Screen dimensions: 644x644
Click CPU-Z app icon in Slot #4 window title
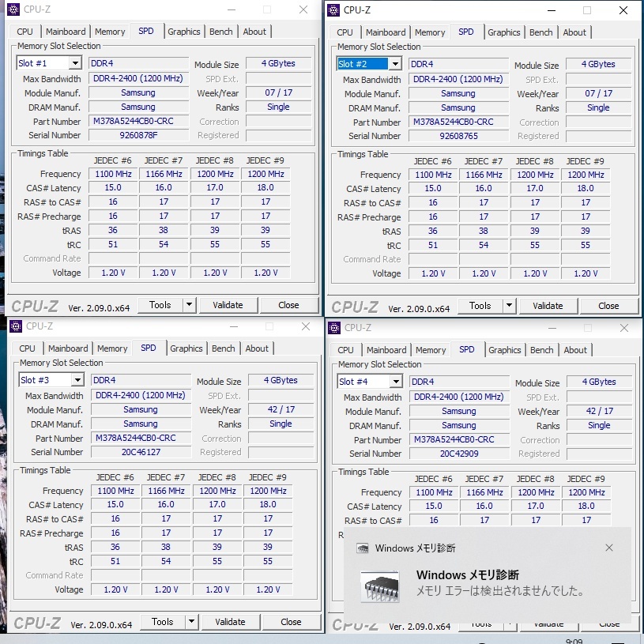pyautogui.click(x=334, y=328)
